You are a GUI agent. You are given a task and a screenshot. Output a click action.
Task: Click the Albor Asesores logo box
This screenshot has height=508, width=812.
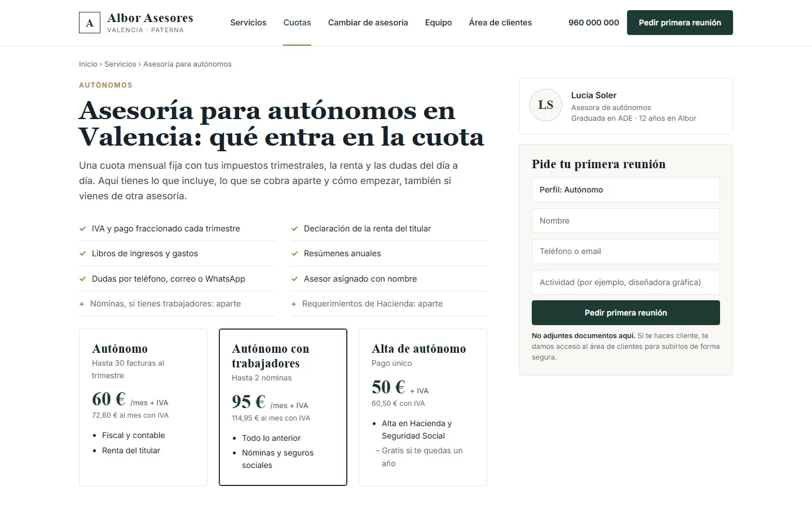pyautogui.click(x=90, y=23)
